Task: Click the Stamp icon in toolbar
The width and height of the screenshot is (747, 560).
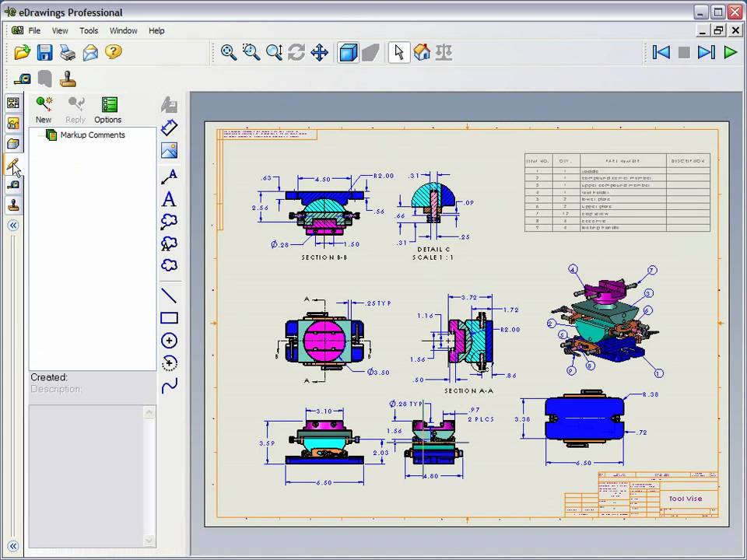Action: 68,79
